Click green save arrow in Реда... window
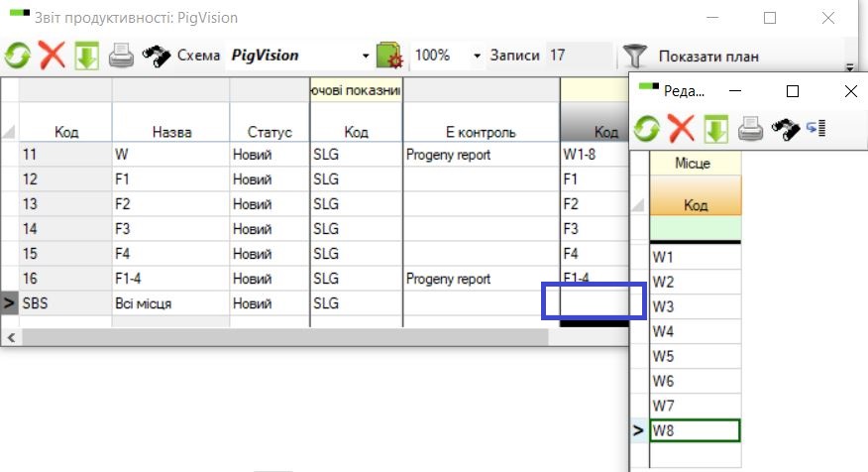 716,129
